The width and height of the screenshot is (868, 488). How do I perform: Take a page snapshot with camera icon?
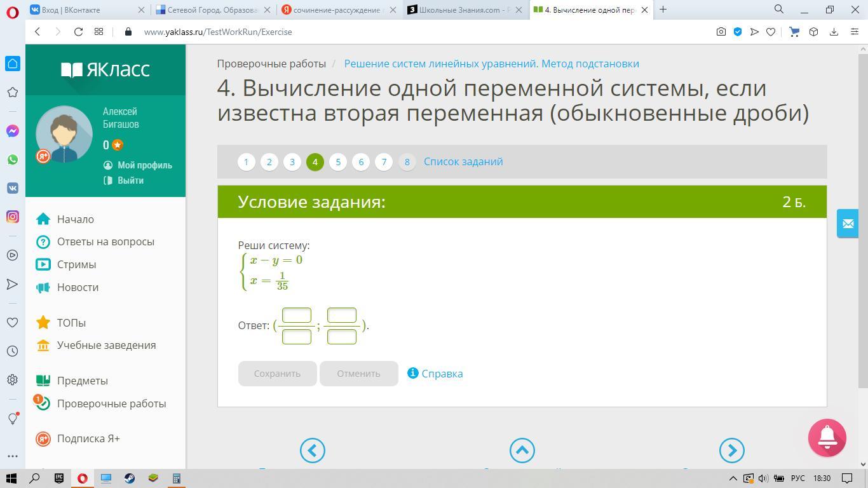(721, 32)
